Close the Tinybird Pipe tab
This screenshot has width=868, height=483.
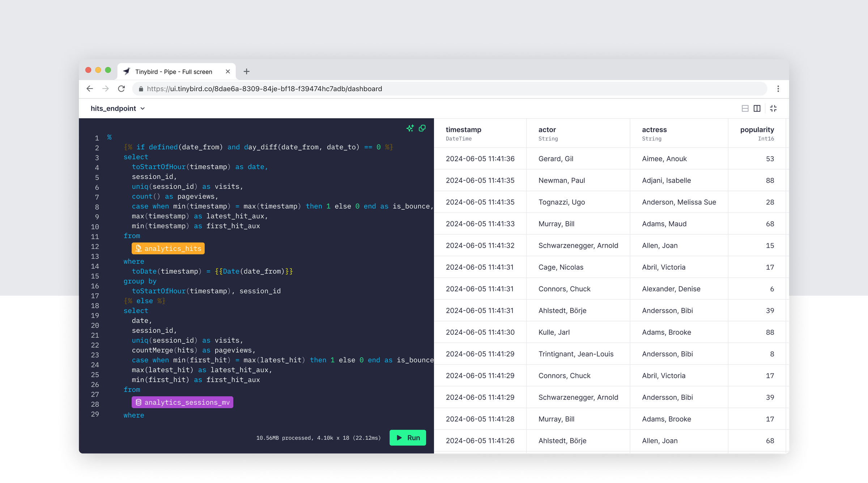[228, 72]
